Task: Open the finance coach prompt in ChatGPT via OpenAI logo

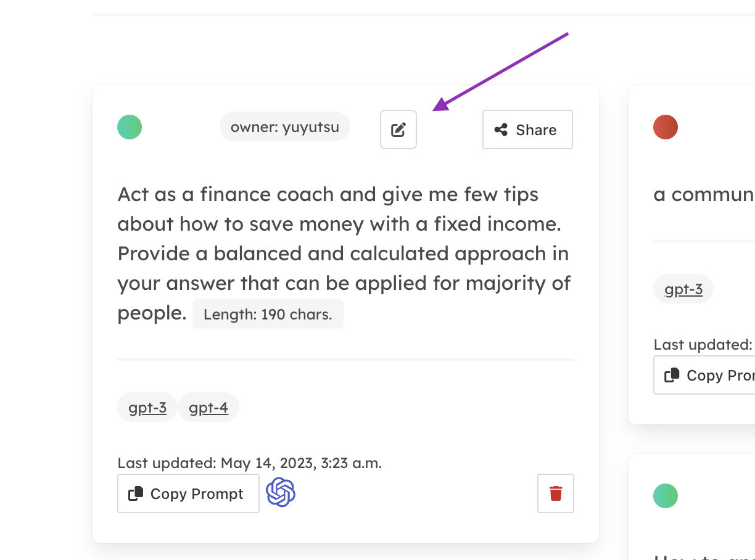Action: (281, 492)
